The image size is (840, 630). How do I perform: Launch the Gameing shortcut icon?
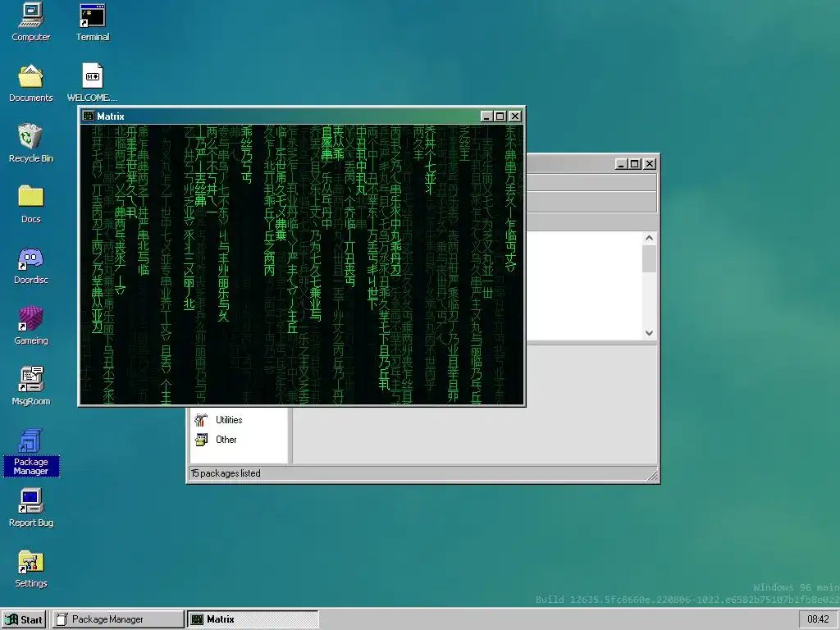pyautogui.click(x=30, y=325)
